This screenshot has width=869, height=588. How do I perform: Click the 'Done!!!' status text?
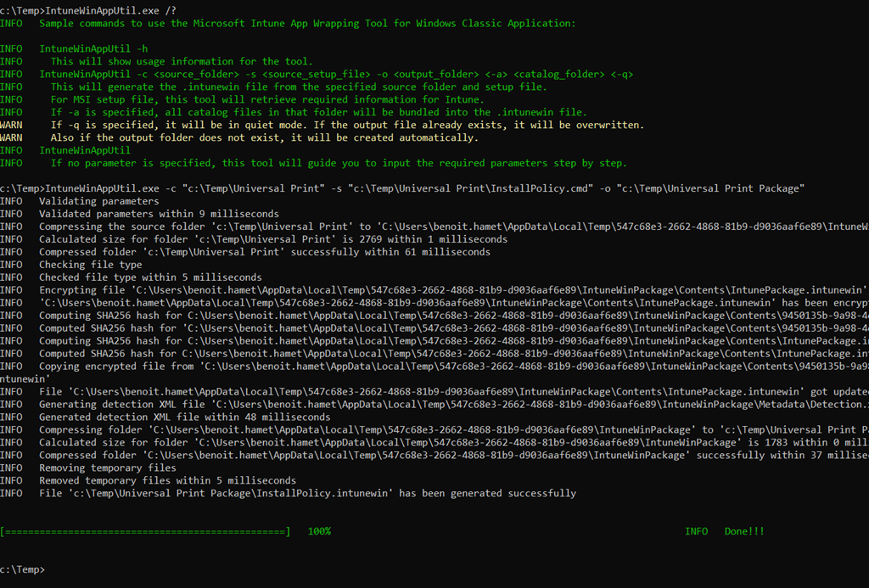pos(744,532)
